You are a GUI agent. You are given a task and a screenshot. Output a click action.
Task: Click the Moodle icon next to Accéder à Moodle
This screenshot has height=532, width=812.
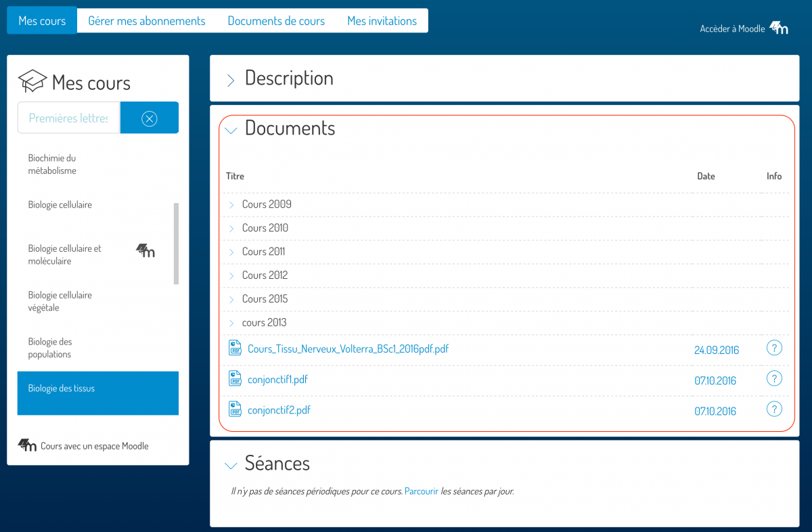pyautogui.click(x=780, y=28)
